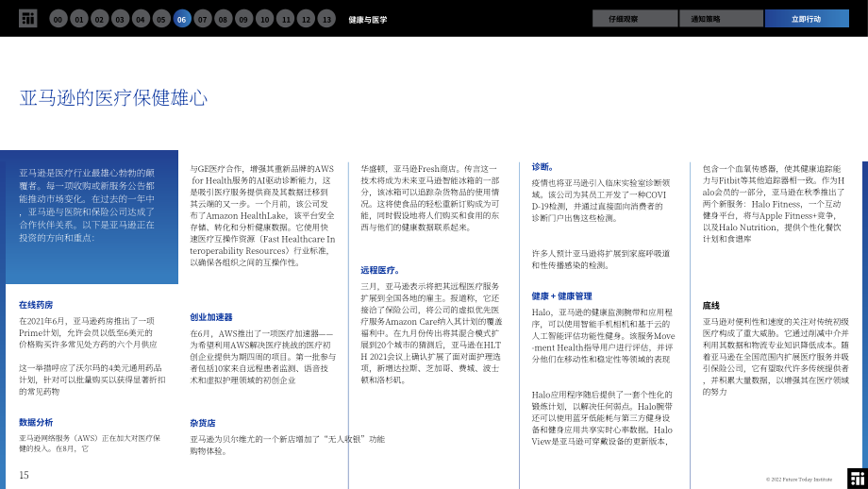
Task: Click the 远程医疗 heading
Action: point(379,270)
